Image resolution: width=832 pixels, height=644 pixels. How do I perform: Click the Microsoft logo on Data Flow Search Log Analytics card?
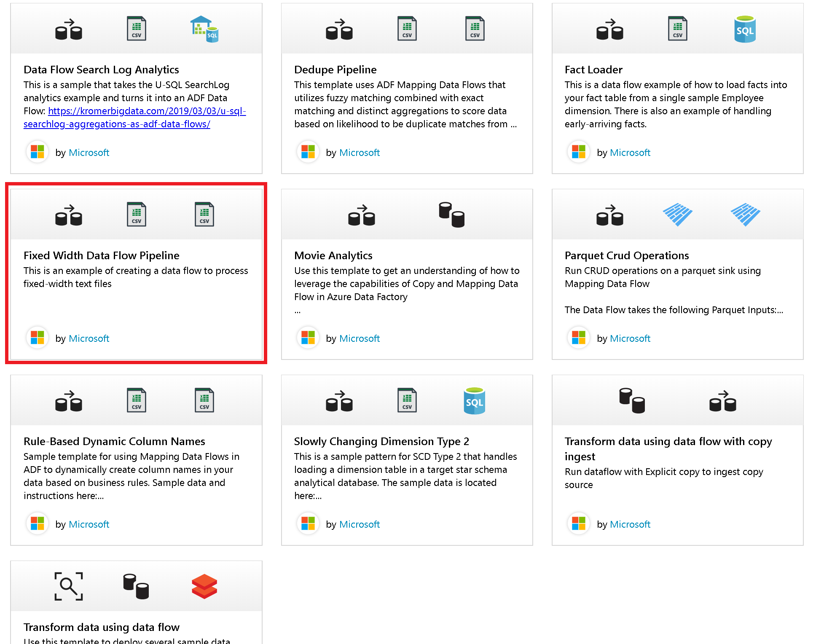(x=38, y=152)
